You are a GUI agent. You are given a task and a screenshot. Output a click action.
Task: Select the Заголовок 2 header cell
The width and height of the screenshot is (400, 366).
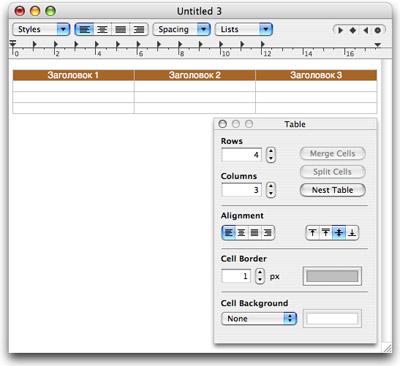click(195, 75)
